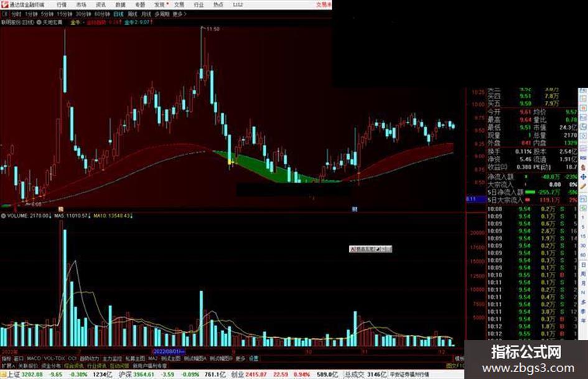The width and height of the screenshot is (588, 379).
Task: Select the pencil drawing tool icon
Action: coord(583,186)
